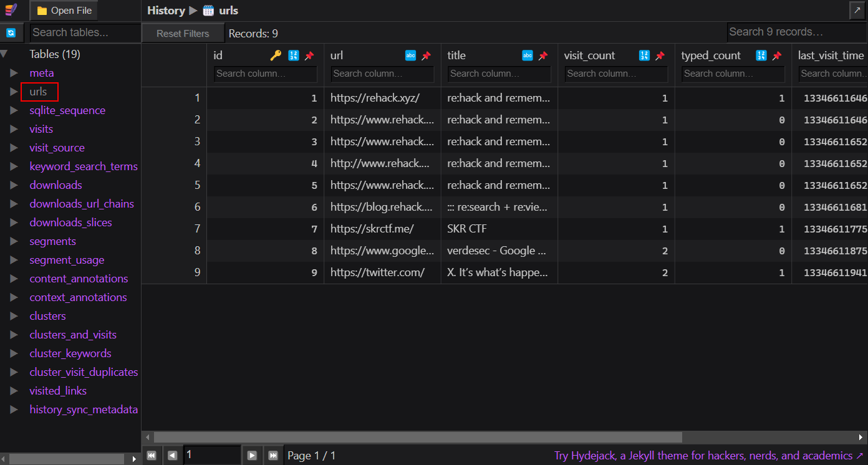Toggle the pin on the title column
This screenshot has height=465, width=868.
coord(543,56)
